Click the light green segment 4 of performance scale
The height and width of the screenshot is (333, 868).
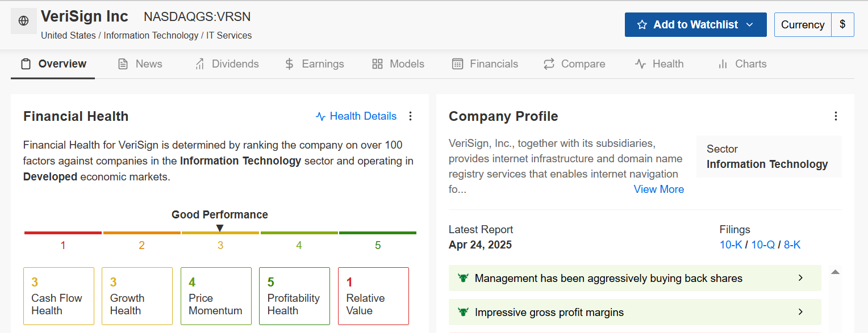click(299, 233)
